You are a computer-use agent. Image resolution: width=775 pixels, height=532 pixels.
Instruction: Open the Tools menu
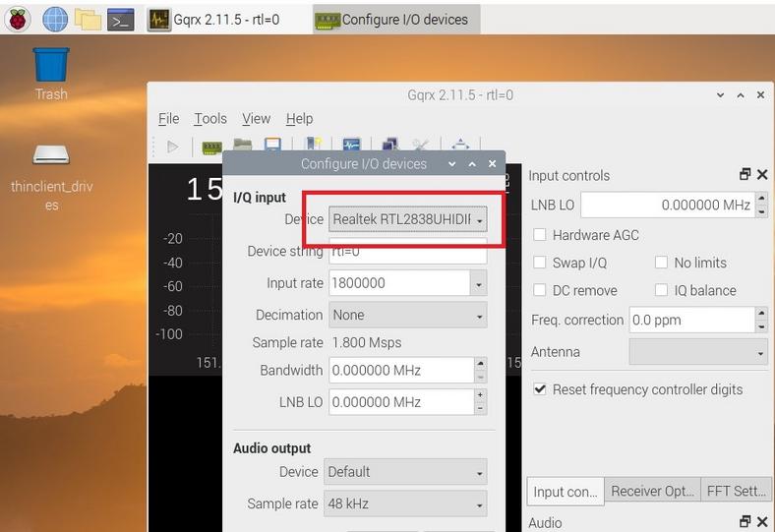209,118
